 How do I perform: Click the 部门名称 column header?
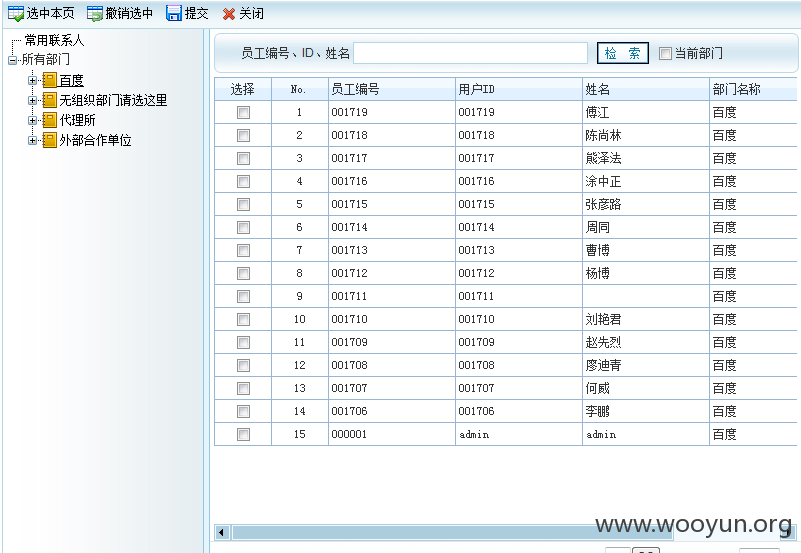753,89
